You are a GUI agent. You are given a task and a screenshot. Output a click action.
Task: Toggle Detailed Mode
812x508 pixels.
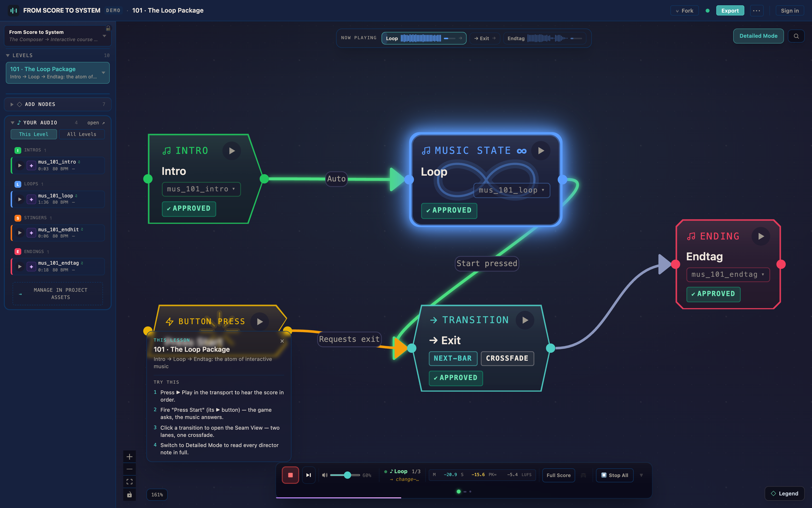(758, 36)
